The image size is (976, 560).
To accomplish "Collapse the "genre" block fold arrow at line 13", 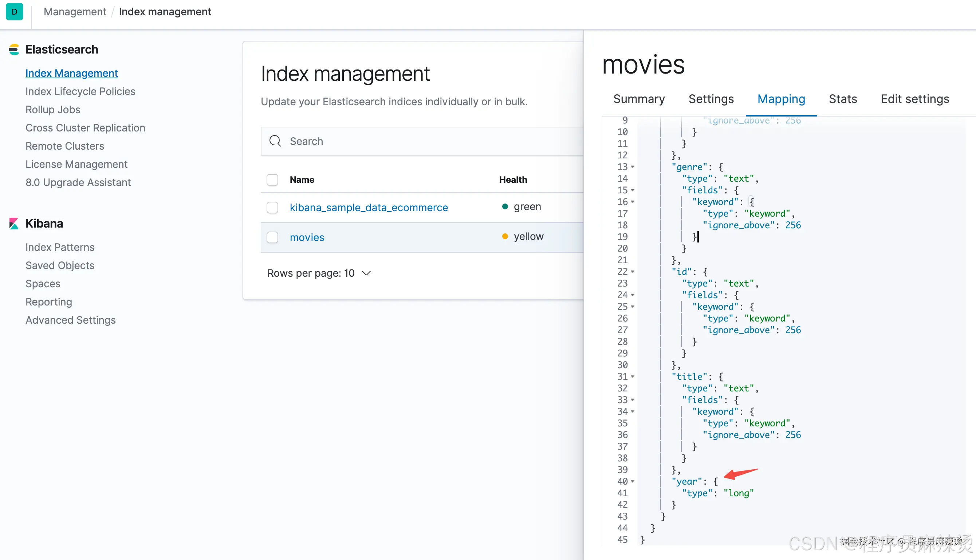I will pos(633,167).
